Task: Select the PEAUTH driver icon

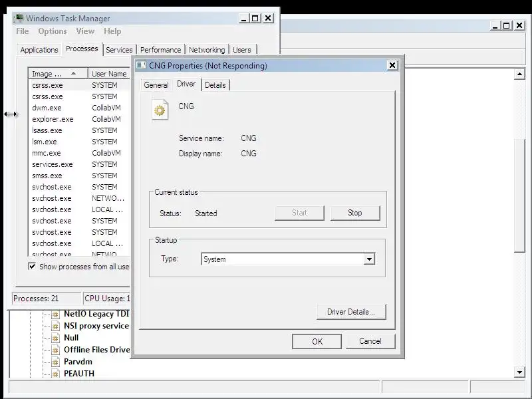Action: tap(55, 374)
